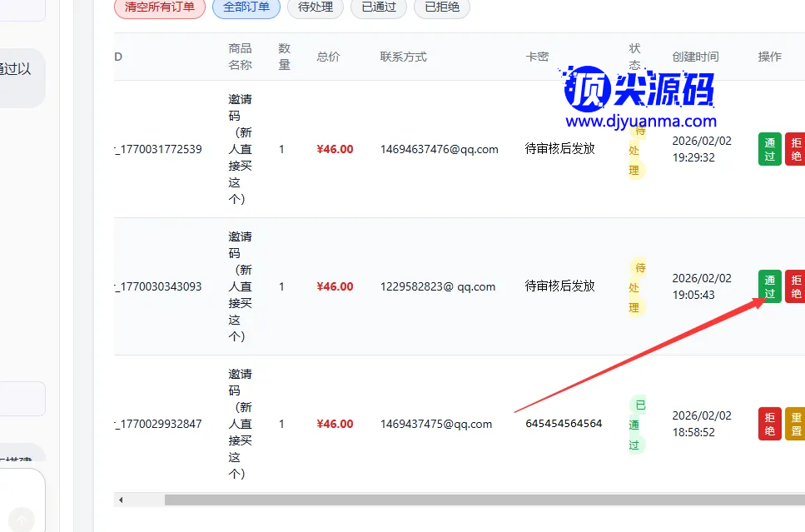This screenshot has height=532, width=805.
Task: Click the 待处理 status badge in the 19:05:43 row
Action: tap(637, 287)
